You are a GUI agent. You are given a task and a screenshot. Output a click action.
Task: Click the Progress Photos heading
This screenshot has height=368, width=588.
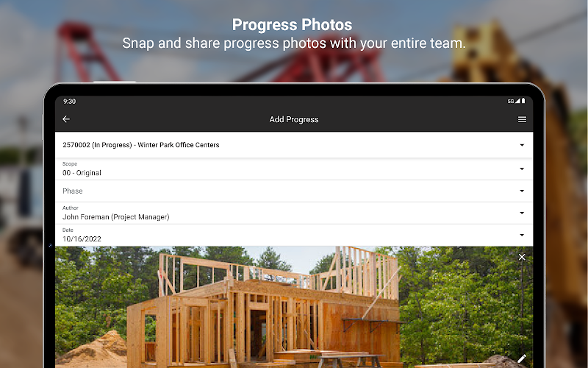(x=292, y=25)
